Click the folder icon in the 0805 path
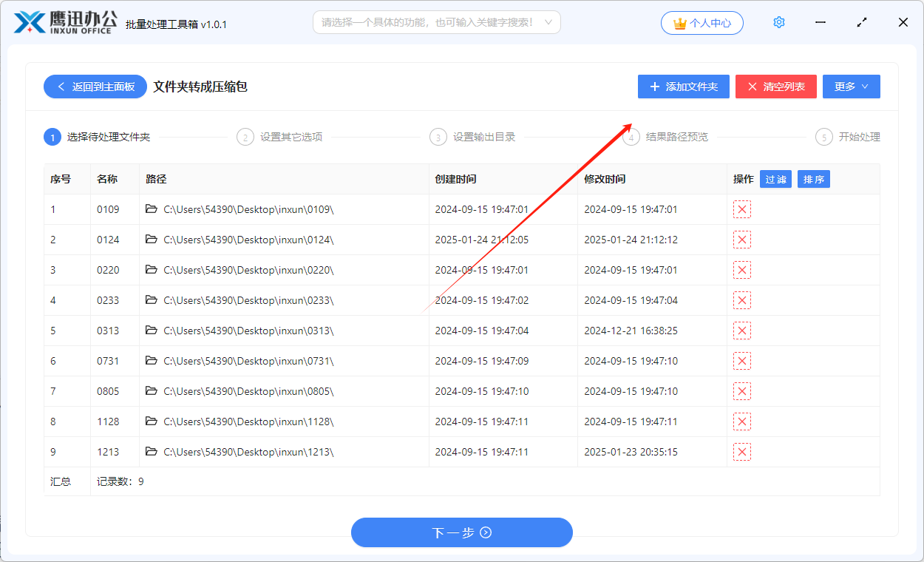Screen dimensions: 924x562 [152, 391]
